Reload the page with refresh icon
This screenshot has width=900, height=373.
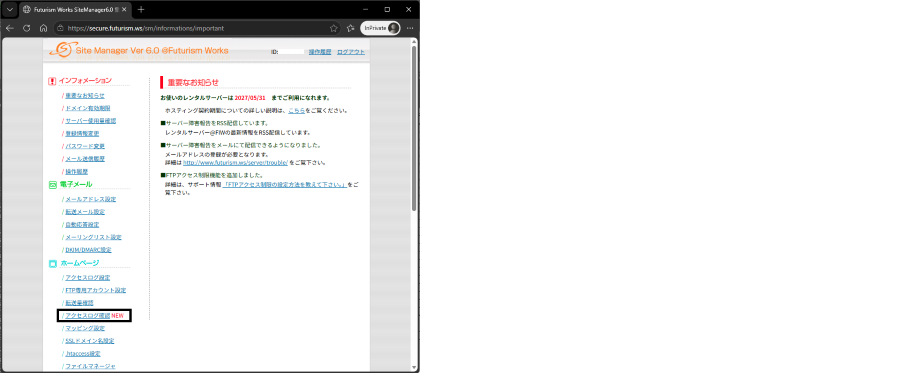pos(26,28)
